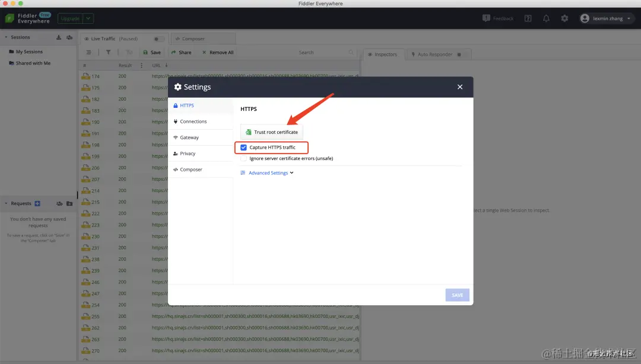Click the Upgrade button
641x364 pixels.
70,18
